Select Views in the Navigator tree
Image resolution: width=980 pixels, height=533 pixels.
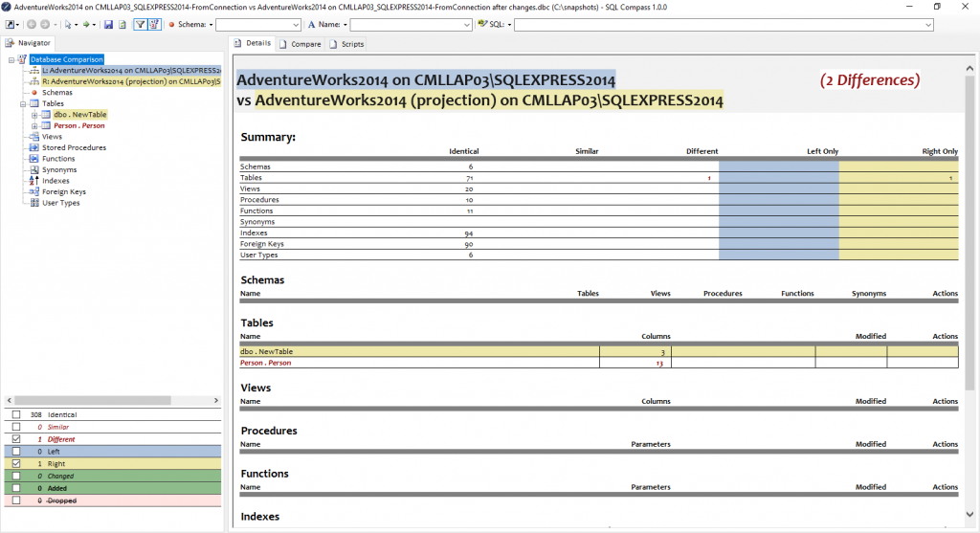click(52, 137)
